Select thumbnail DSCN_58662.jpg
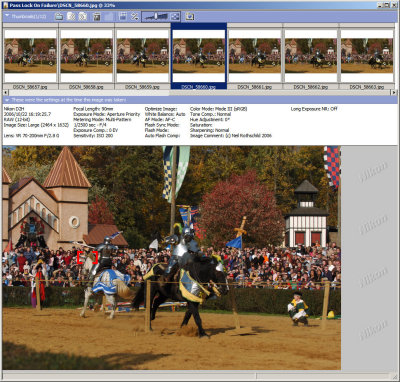The height and width of the screenshot is (382, 400). click(x=311, y=56)
